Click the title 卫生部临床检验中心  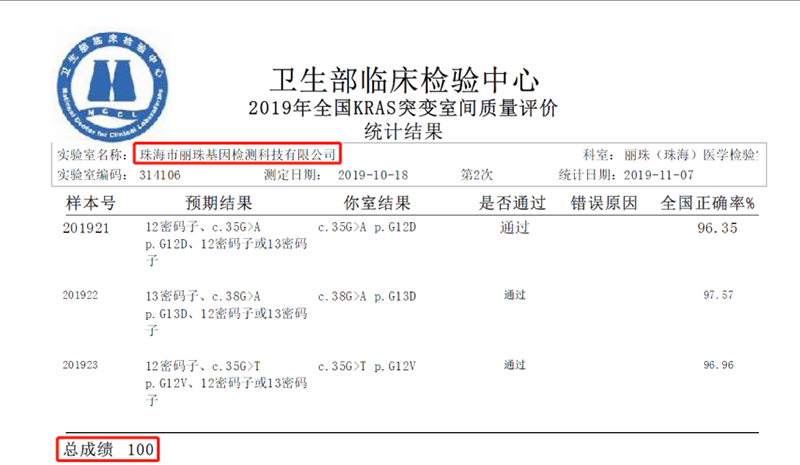click(x=405, y=80)
